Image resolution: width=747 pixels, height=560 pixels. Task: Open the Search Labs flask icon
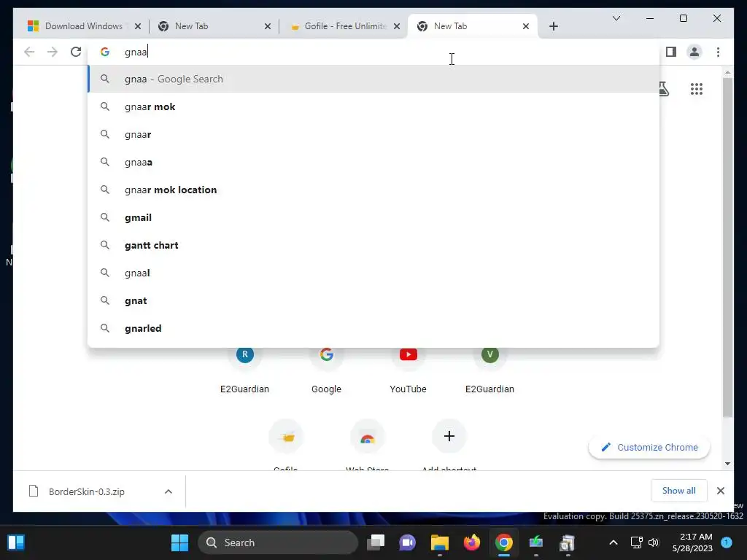[663, 89]
